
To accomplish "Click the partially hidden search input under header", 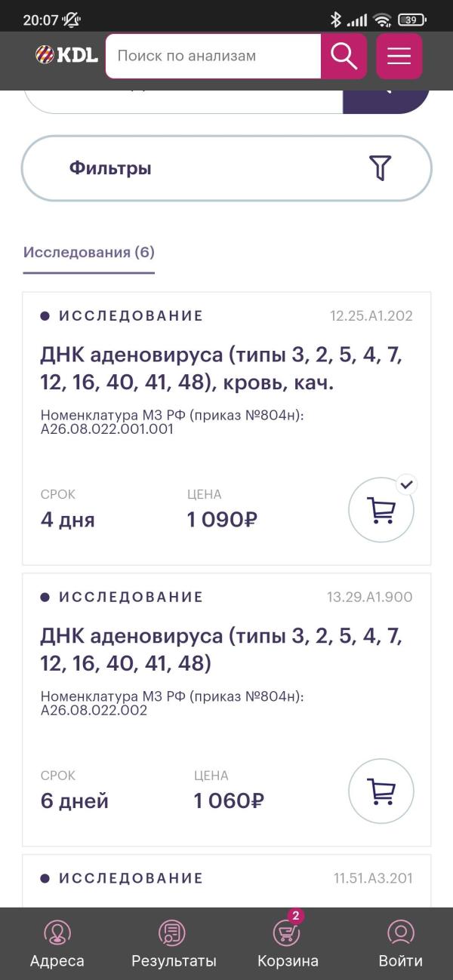I will (x=183, y=102).
